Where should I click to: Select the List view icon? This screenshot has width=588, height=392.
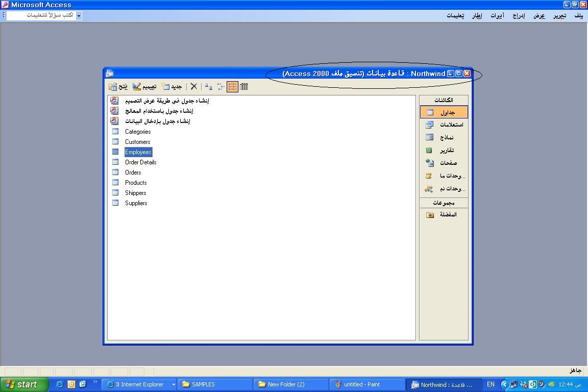click(x=233, y=87)
